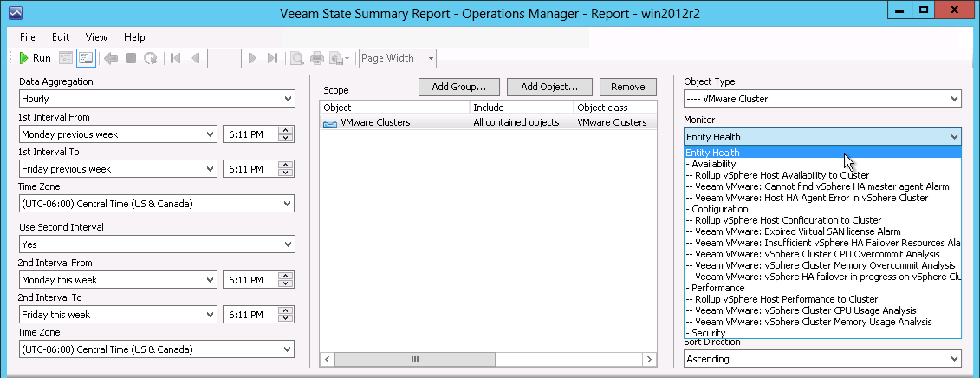
Task: Toggle the show parameter area icon
Action: (86, 58)
